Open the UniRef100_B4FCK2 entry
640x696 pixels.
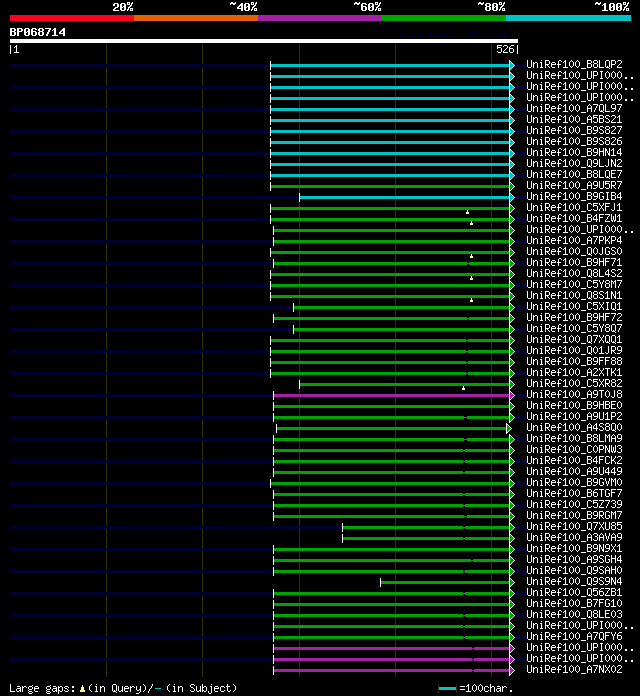pos(574,461)
